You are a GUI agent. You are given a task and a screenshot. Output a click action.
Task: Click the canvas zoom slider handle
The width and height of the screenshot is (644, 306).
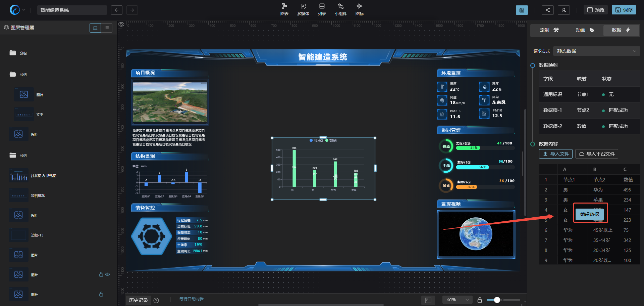click(x=497, y=300)
